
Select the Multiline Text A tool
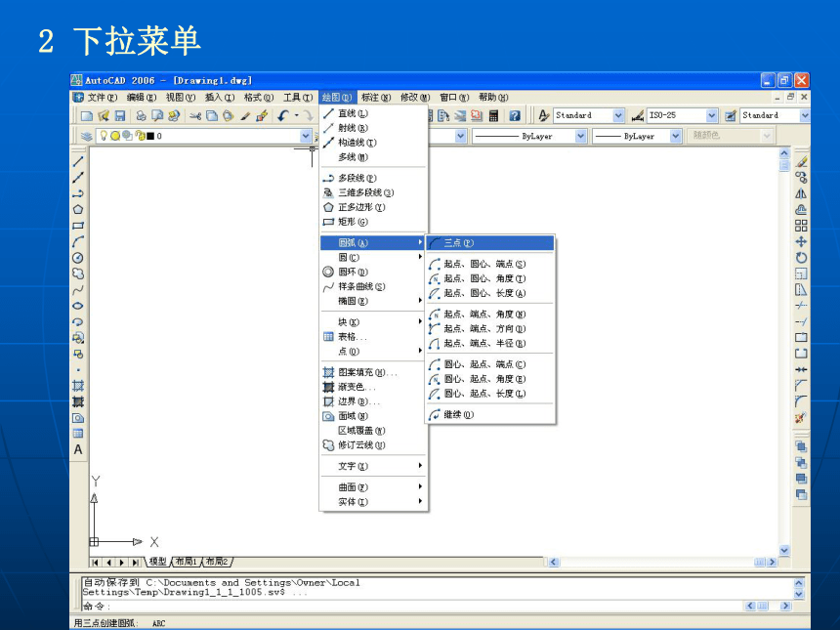78,450
